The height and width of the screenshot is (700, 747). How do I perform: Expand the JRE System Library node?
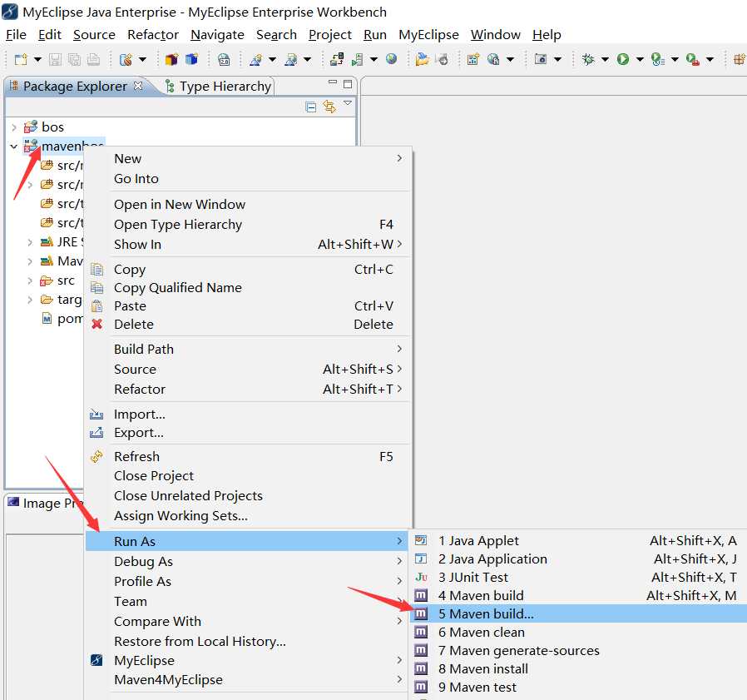[30, 242]
